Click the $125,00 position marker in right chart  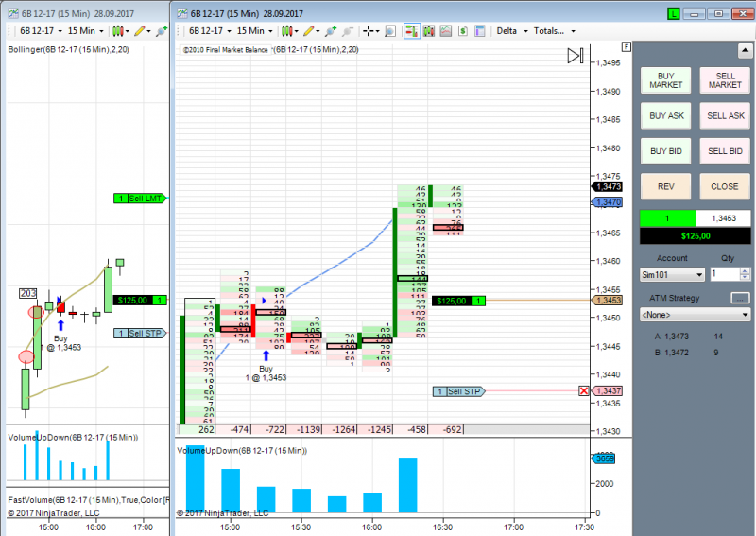458,301
